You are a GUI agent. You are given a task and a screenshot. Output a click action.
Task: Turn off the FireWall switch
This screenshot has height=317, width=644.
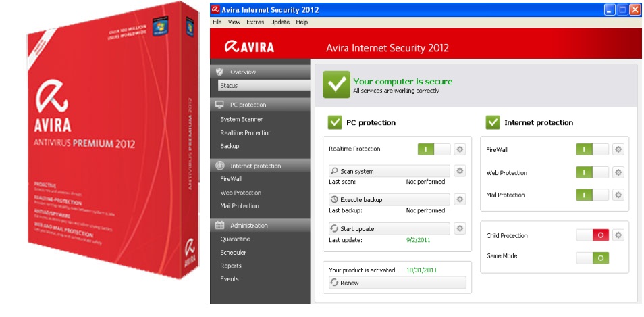tap(592, 149)
